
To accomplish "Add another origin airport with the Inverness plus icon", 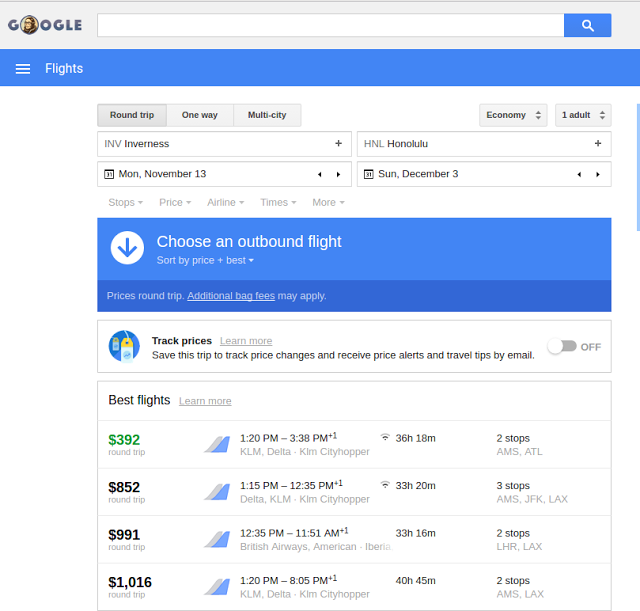I will click(338, 143).
